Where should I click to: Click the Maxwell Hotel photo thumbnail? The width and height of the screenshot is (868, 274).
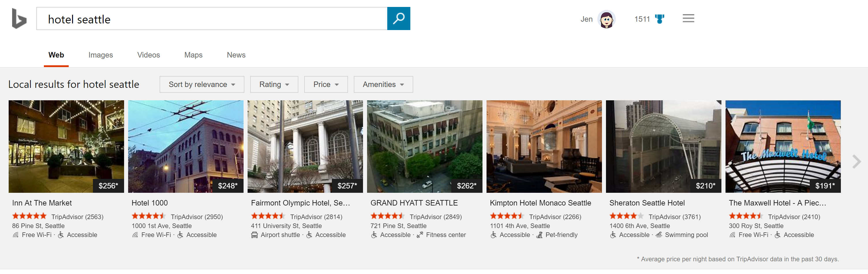pos(782,146)
